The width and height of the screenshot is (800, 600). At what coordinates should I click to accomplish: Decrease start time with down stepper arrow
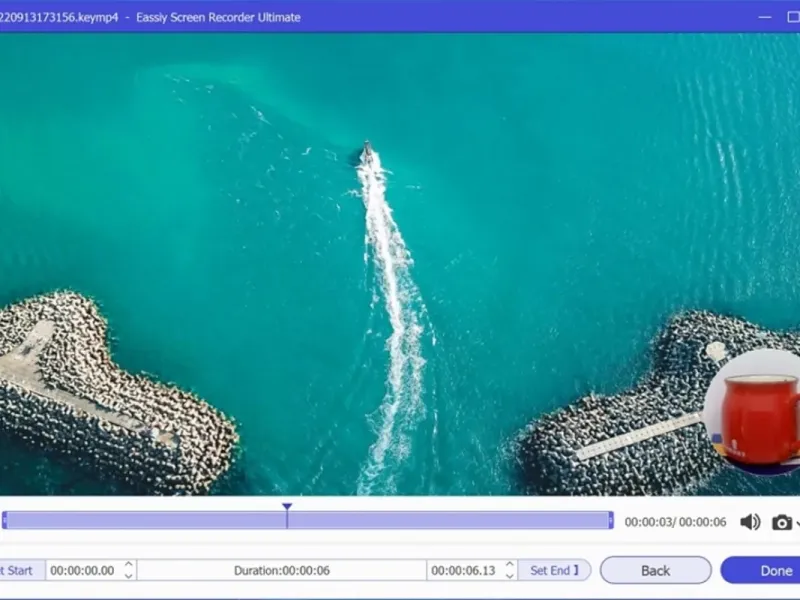coord(129,577)
